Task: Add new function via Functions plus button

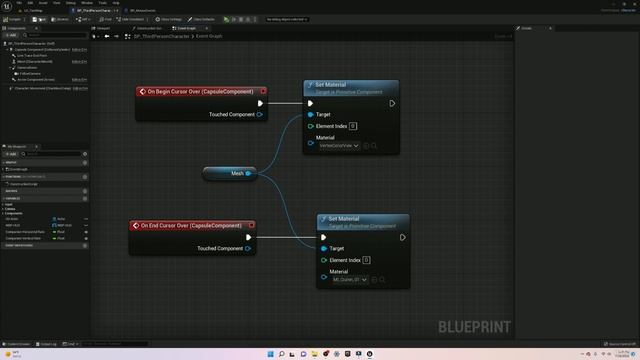Action: coord(85,177)
